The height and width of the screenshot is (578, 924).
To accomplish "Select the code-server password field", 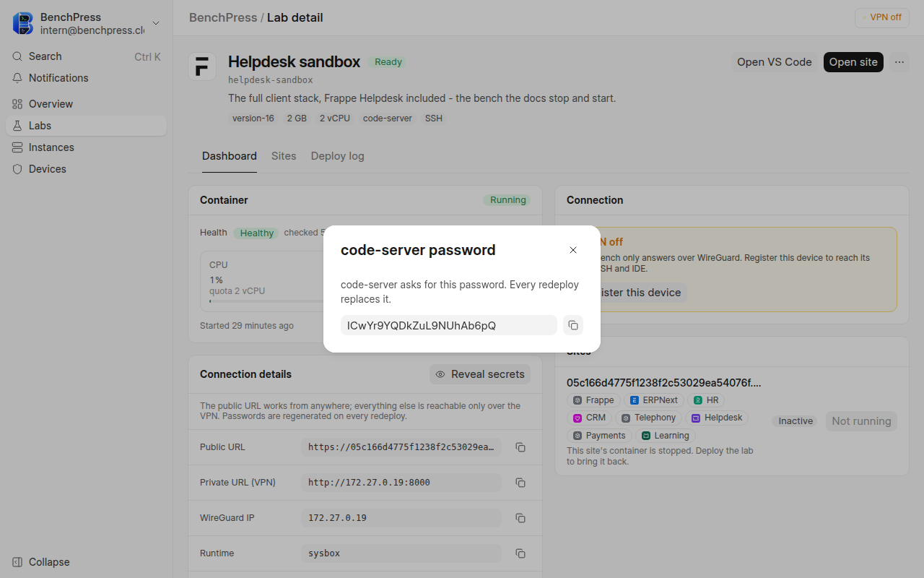I will [449, 325].
